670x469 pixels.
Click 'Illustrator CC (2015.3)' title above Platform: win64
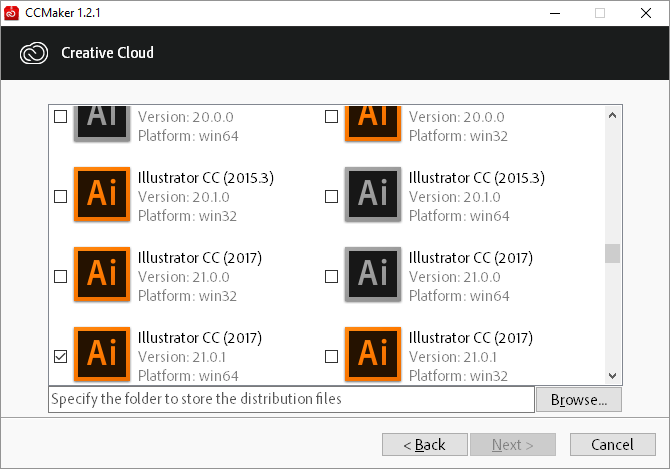pos(476,178)
